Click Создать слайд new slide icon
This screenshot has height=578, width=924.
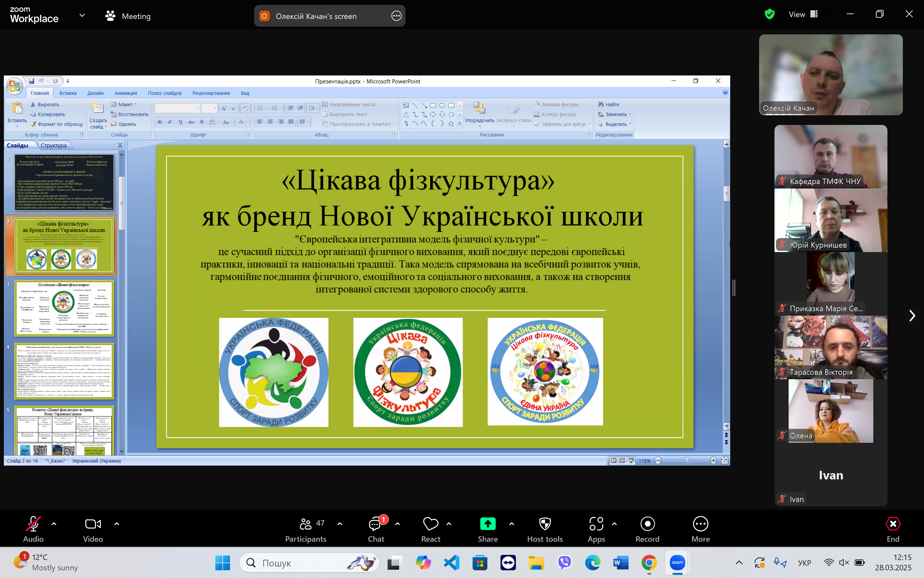point(98,108)
